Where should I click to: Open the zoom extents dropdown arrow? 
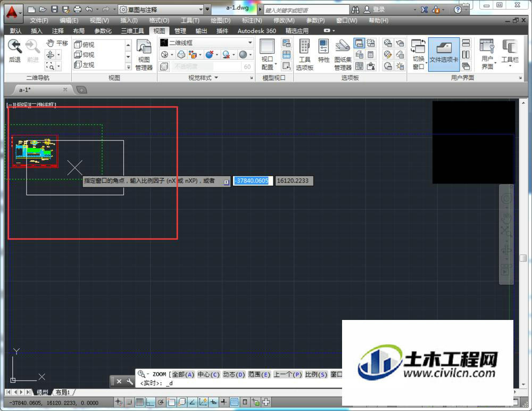tap(59, 65)
